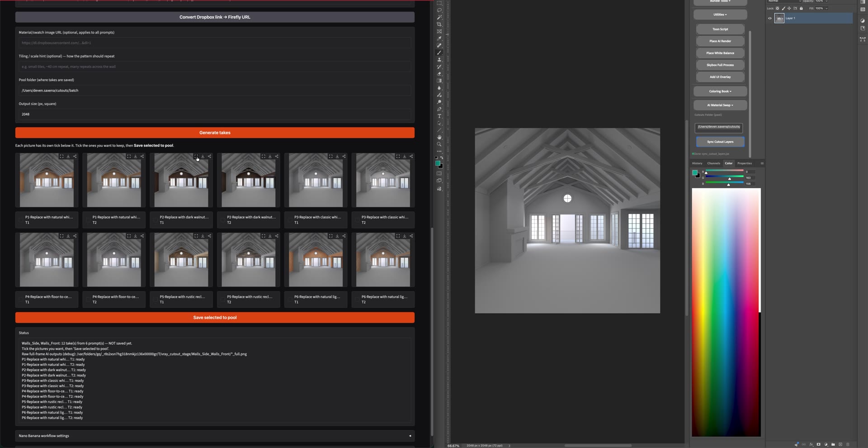Switch to the Properties tab

[x=745, y=163]
